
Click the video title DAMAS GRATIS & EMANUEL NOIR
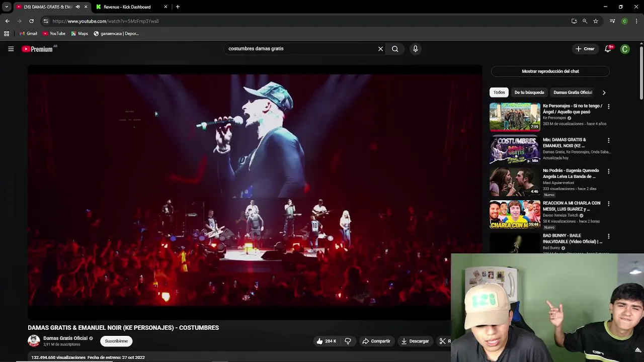pos(123,328)
